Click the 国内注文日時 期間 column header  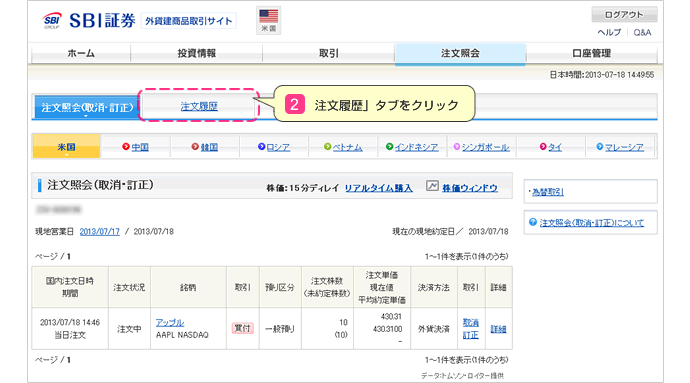70,287
